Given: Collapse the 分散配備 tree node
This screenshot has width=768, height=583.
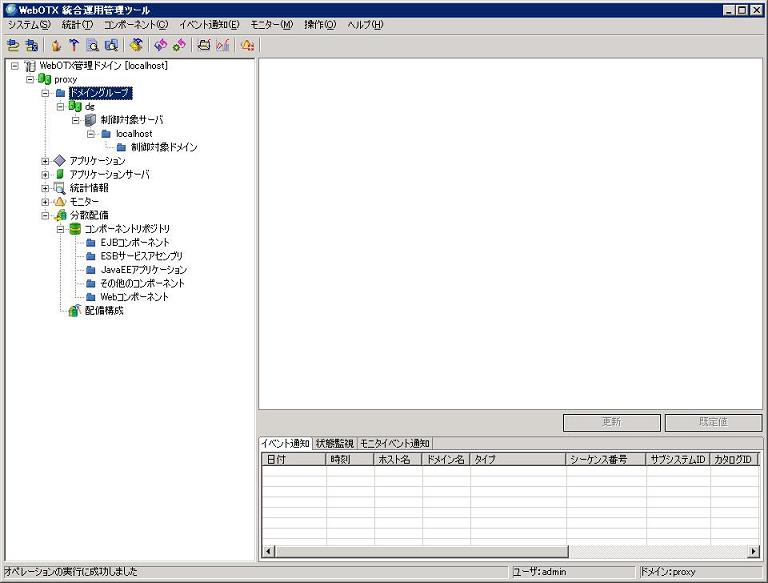Looking at the screenshot, I should (45, 215).
